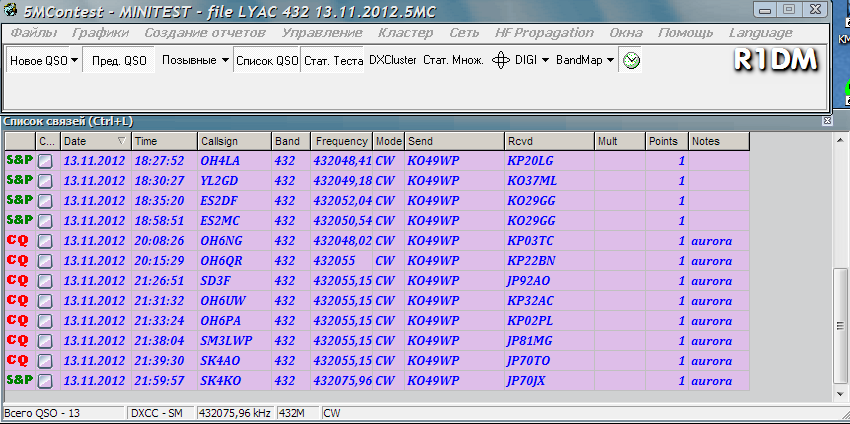Click the S&P icon for OH4LA row
The width and height of the screenshot is (850, 424).
pyautogui.click(x=18, y=160)
